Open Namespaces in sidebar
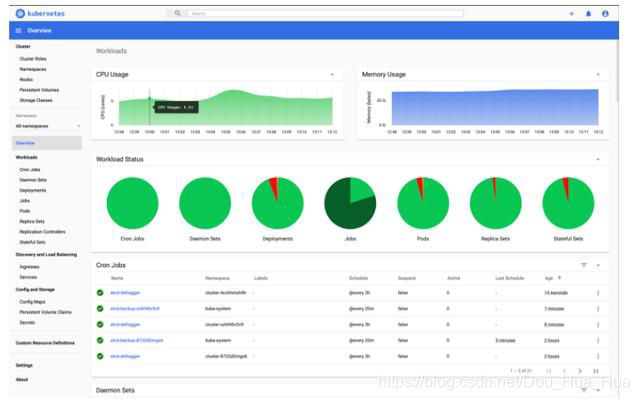The height and width of the screenshot is (400, 640). 33,69
